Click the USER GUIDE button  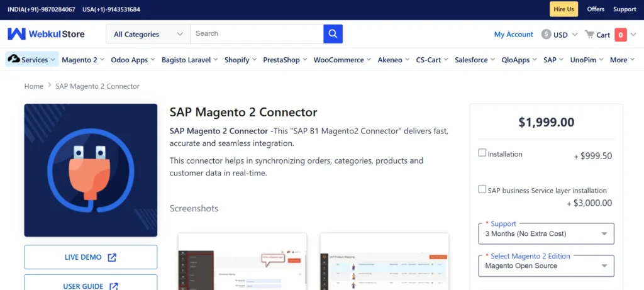coord(91,284)
